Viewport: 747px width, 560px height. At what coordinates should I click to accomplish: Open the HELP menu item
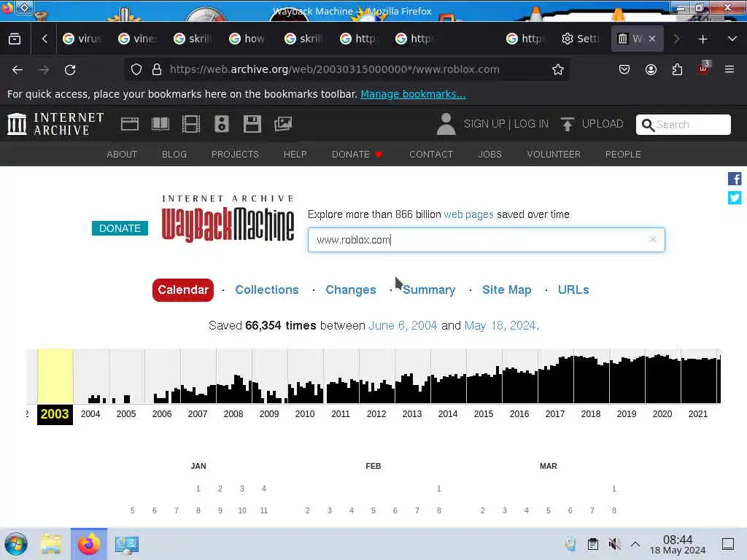[x=295, y=155]
